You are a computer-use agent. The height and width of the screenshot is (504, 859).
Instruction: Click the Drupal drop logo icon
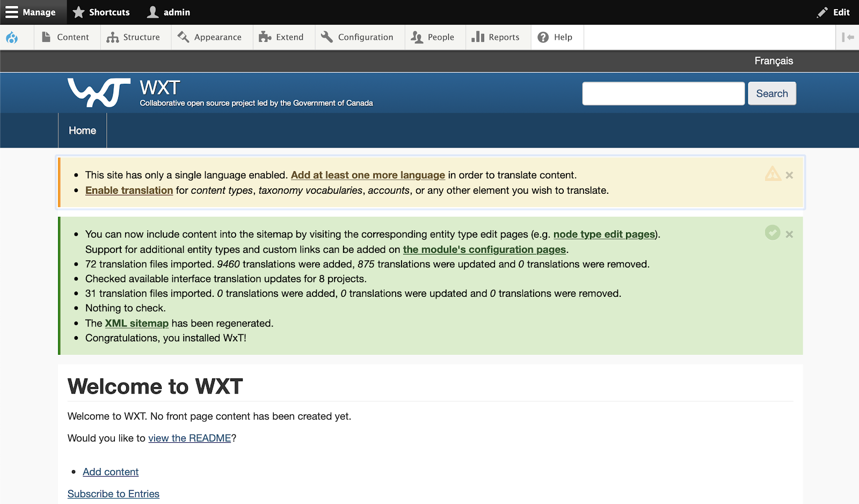coord(12,37)
